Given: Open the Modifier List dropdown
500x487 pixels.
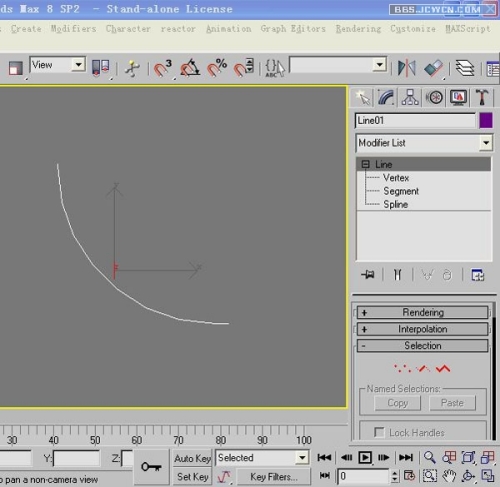Looking at the screenshot, I should coord(424,143).
